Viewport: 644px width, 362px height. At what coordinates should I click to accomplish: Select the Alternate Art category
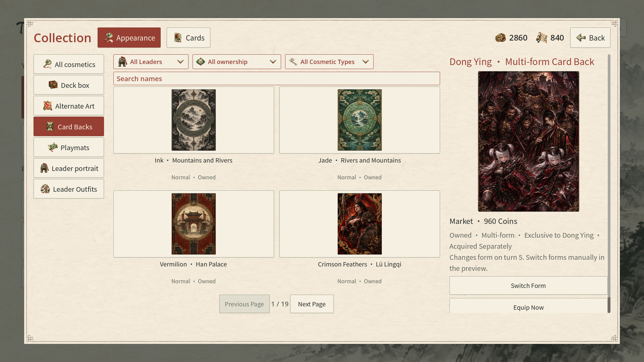click(69, 106)
